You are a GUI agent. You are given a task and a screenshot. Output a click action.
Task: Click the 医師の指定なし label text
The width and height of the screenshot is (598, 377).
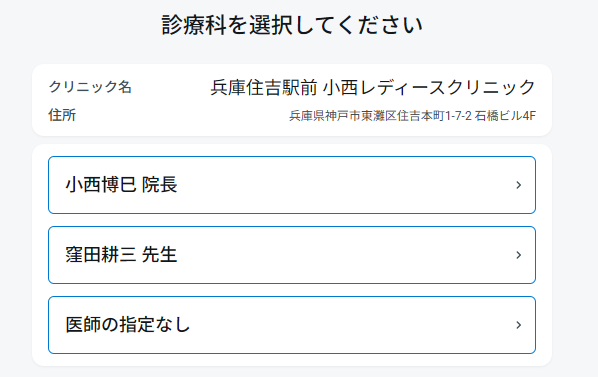pos(128,325)
